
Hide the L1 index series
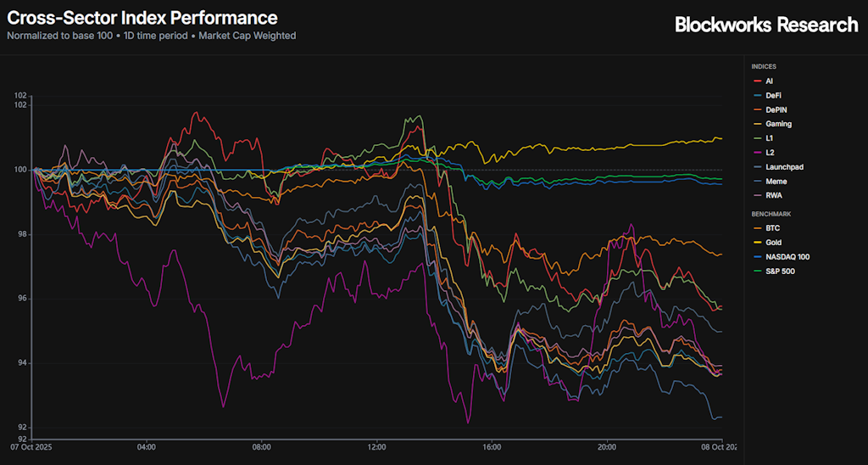[x=768, y=138]
